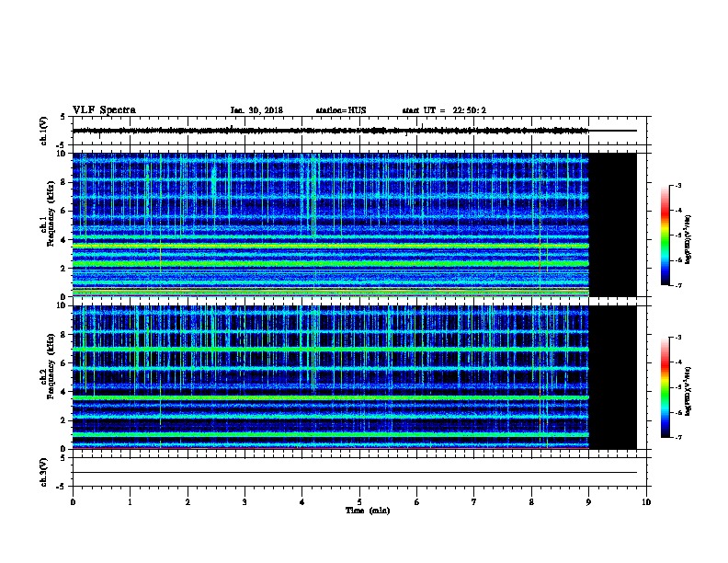Click inside the ch.2 spectrogram panel

pyautogui.click(x=331, y=377)
